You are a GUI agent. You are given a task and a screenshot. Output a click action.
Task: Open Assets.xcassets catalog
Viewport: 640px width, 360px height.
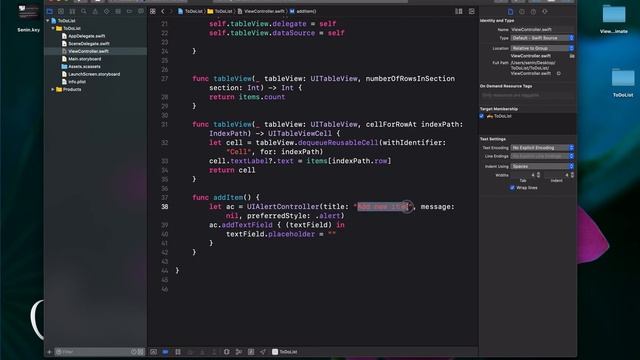click(x=84, y=67)
